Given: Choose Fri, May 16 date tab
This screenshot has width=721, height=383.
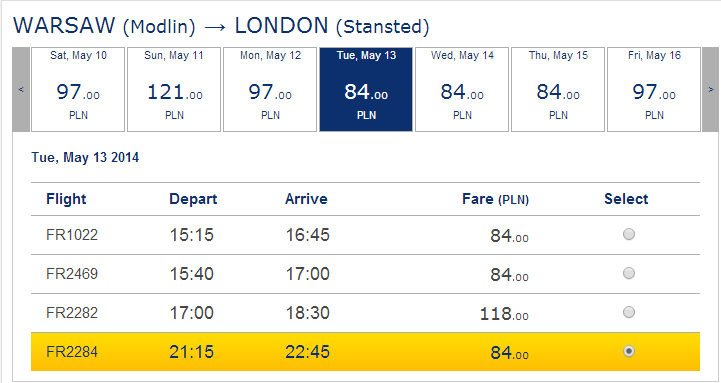Looking at the screenshot, I should [x=654, y=89].
